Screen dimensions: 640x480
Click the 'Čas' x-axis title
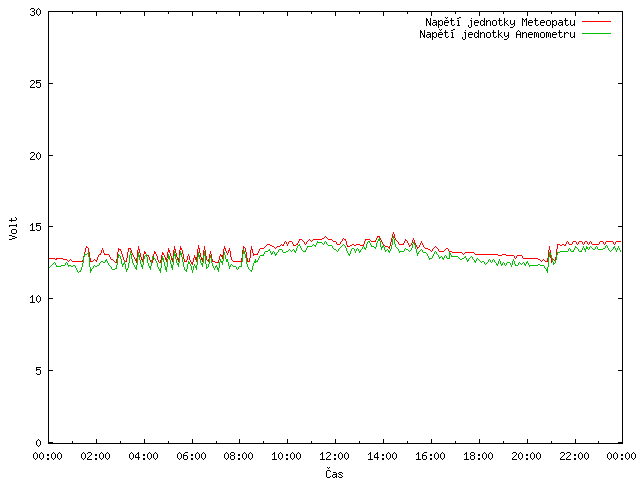pos(334,473)
